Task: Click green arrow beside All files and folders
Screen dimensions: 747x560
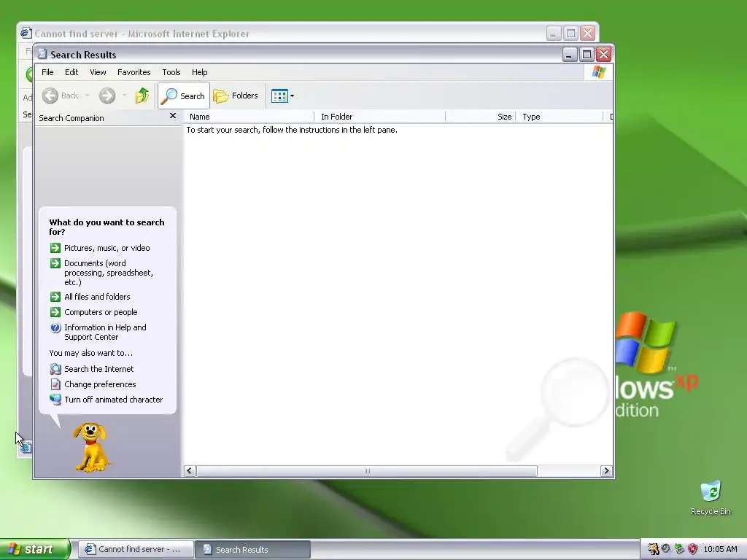Action: click(55, 297)
